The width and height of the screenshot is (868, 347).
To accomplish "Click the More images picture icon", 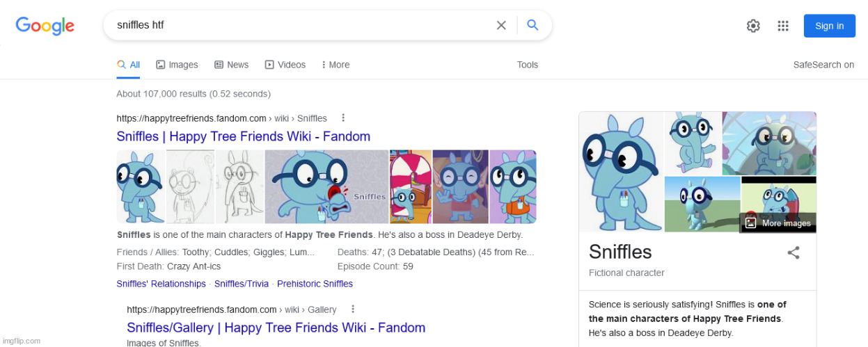I will 750,223.
